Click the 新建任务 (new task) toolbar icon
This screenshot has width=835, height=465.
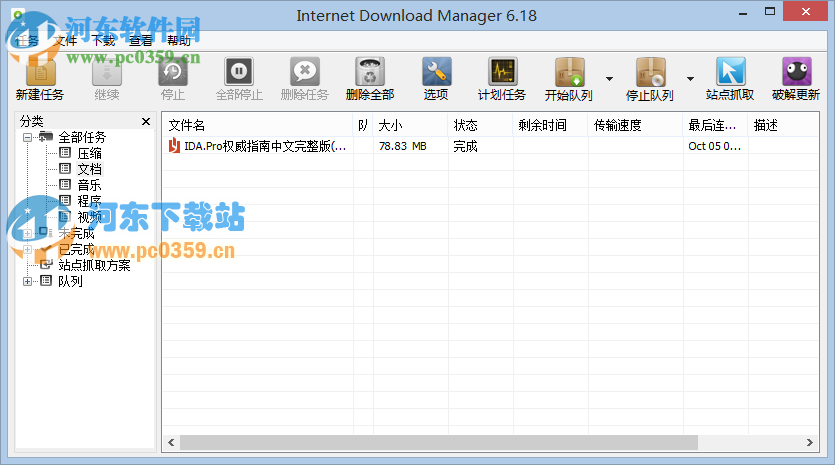click(40, 72)
